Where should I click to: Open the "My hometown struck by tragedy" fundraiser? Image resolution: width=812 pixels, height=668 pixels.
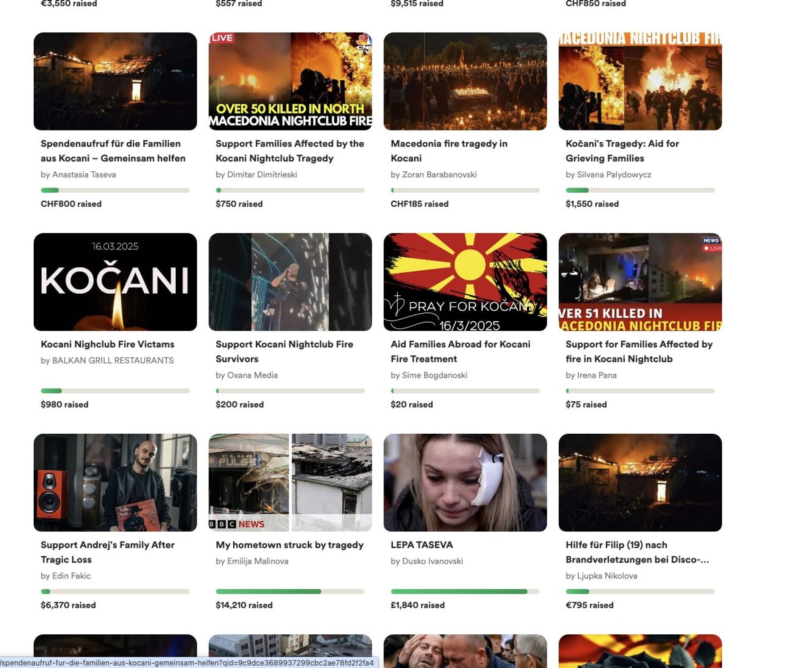pyautogui.click(x=289, y=545)
